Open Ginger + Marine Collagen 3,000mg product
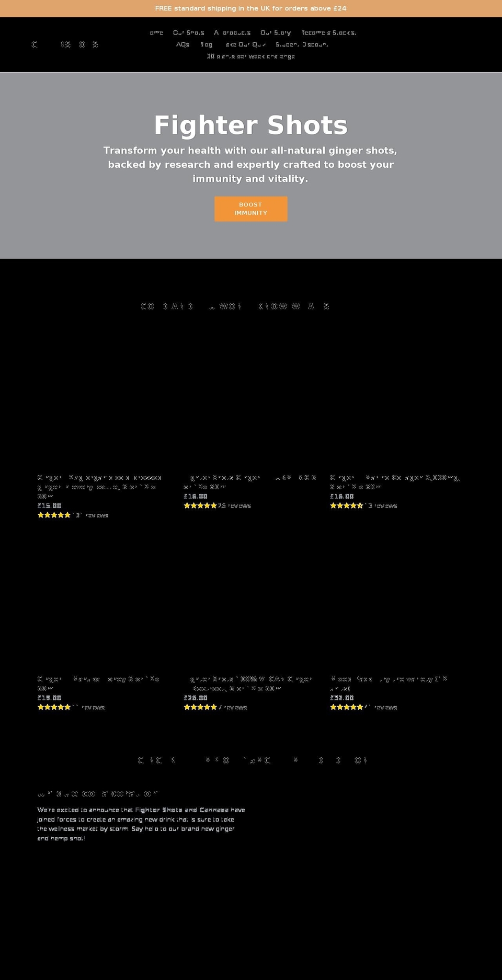The height and width of the screenshot is (980, 502). 395,482
